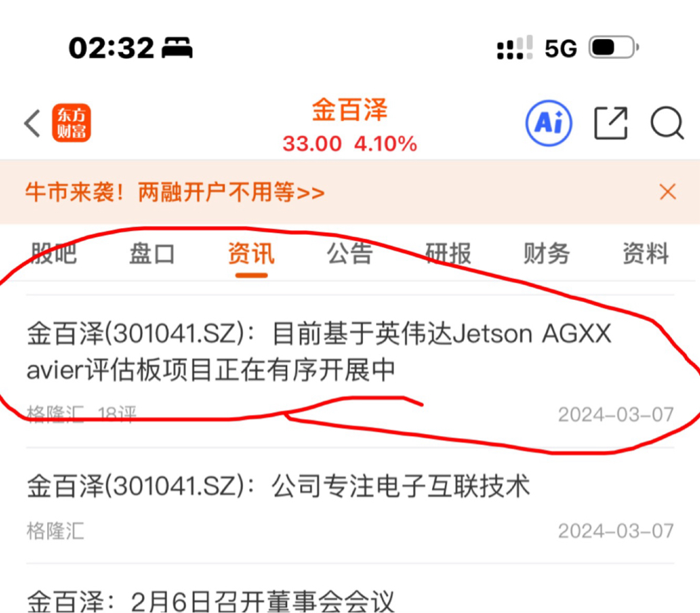View the 18评 comments on first article
700x613 pixels.
[117, 414]
